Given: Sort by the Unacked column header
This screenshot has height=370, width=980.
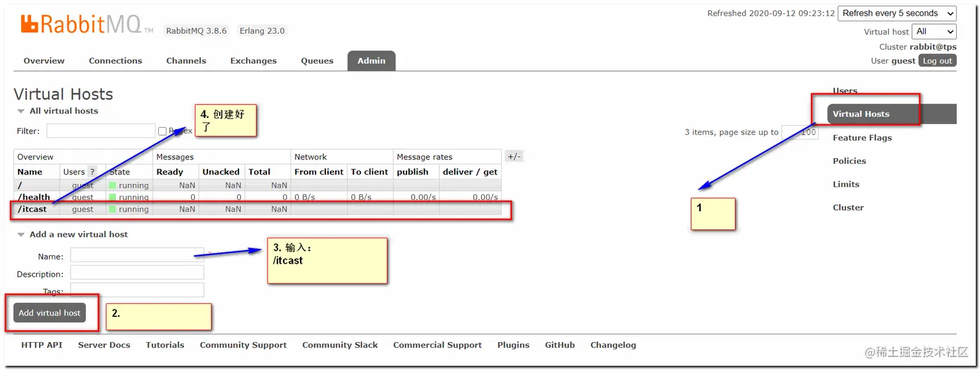Looking at the screenshot, I should pos(221,172).
